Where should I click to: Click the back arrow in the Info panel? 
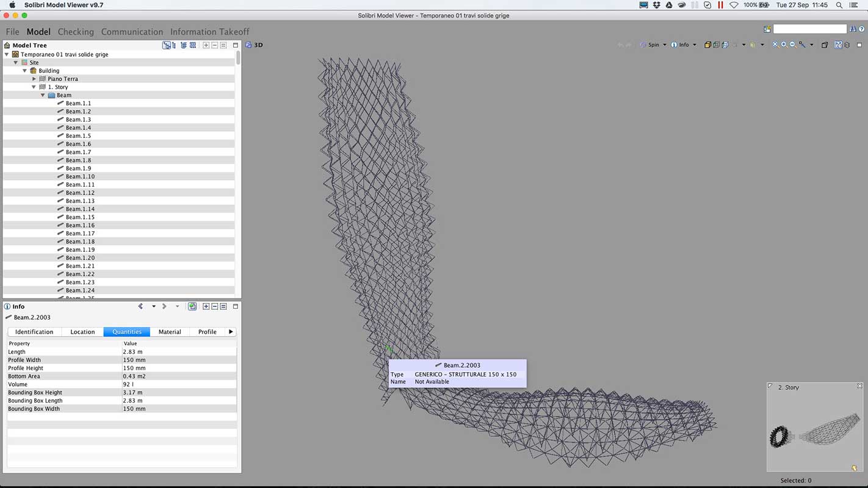(x=141, y=306)
